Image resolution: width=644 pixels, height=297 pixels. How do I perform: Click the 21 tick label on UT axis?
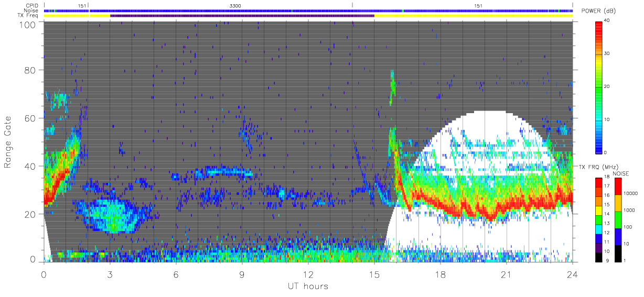507,274
